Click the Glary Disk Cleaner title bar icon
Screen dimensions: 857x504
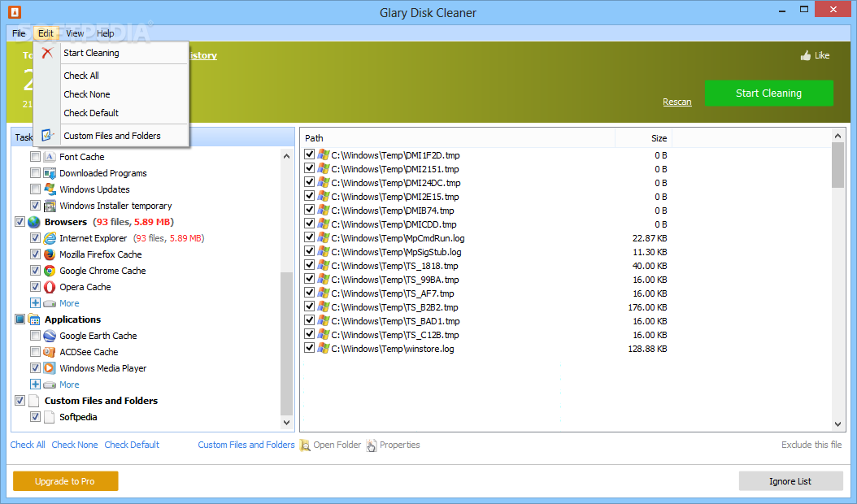pos(15,11)
